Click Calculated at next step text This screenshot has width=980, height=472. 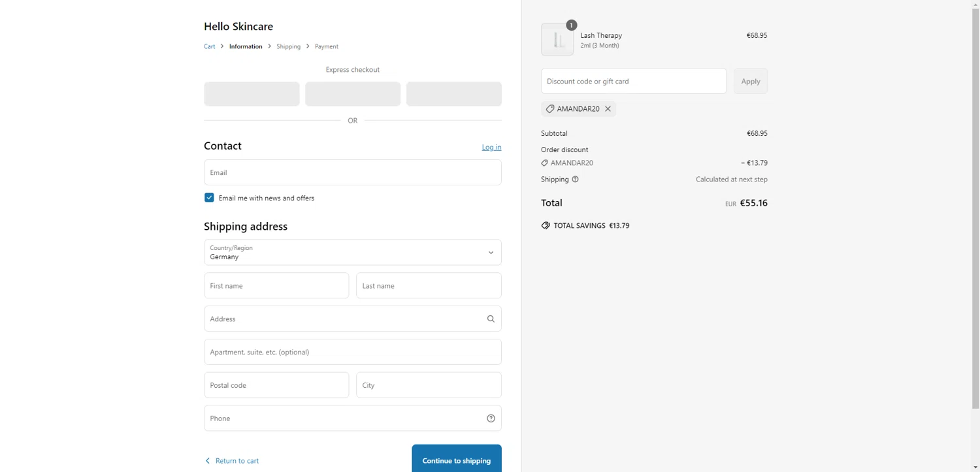coord(732,180)
